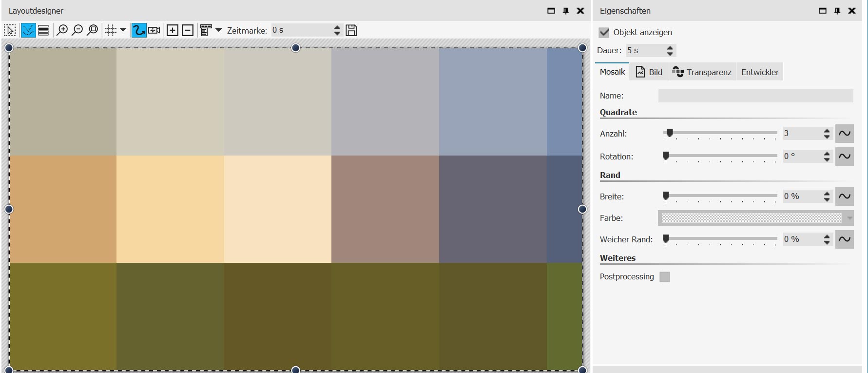Open the grid options dropdown arrow
Image resolution: width=868 pixels, height=373 pixels.
click(123, 30)
